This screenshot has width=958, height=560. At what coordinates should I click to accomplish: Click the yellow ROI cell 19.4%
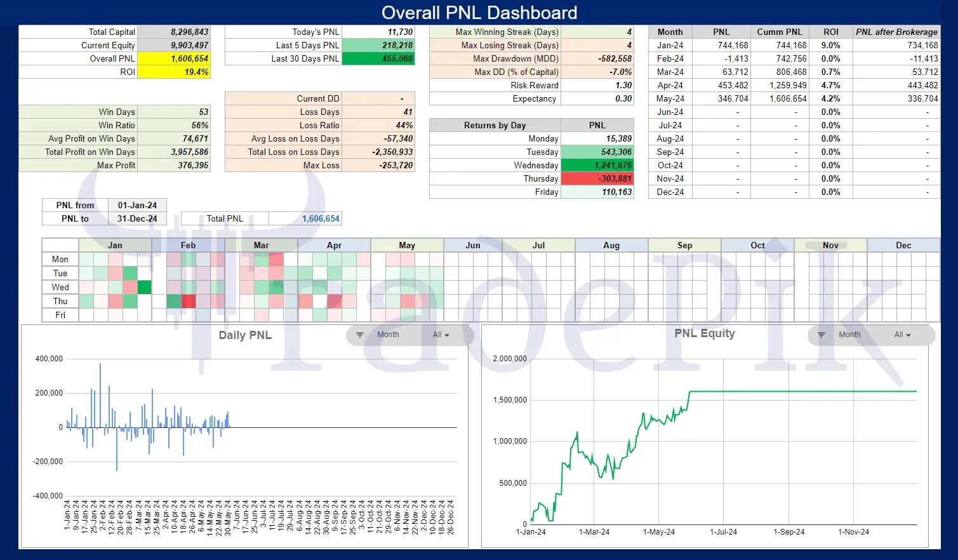[x=173, y=72]
